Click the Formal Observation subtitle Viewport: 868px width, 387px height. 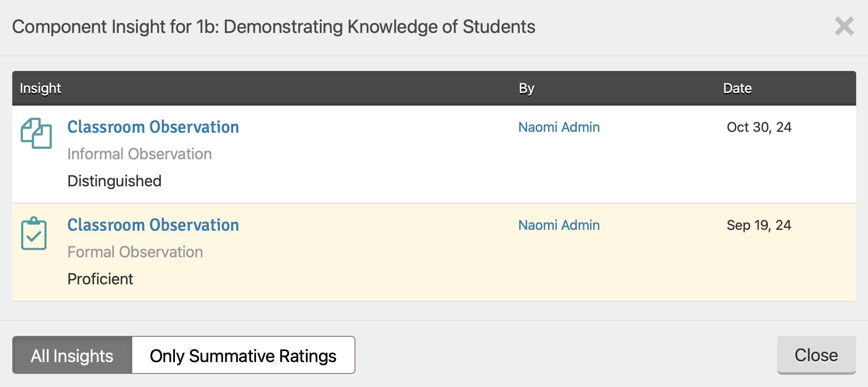point(135,252)
